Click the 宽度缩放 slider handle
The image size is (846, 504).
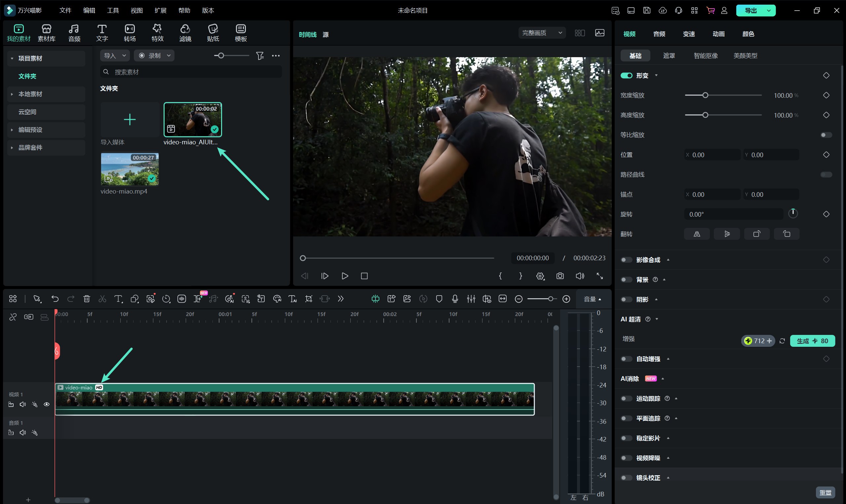(705, 95)
